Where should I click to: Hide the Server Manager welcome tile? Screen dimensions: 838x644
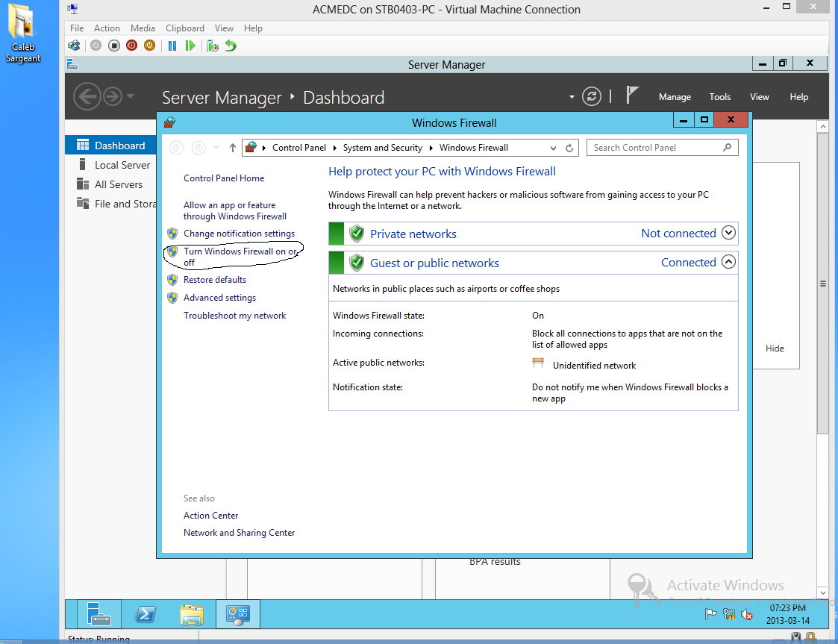coord(775,348)
